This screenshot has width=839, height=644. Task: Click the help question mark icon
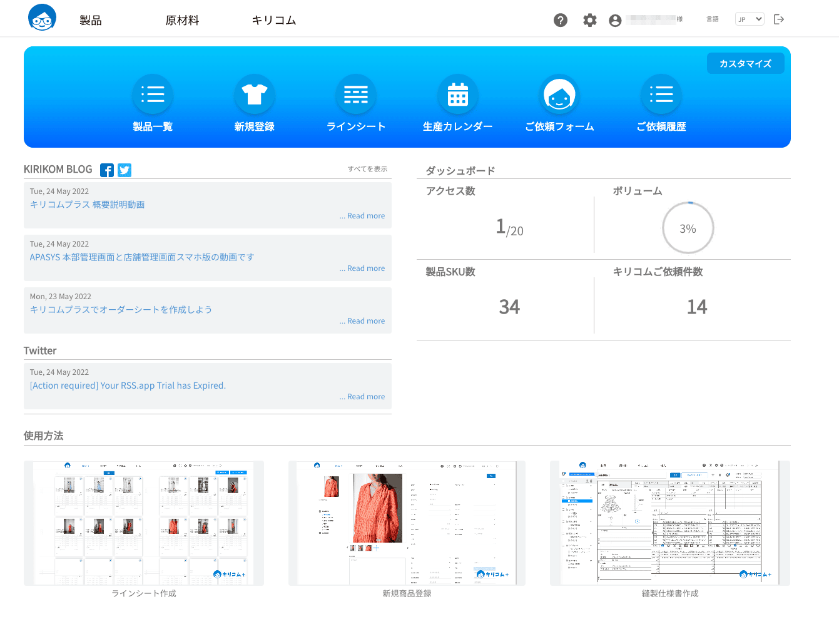click(561, 20)
